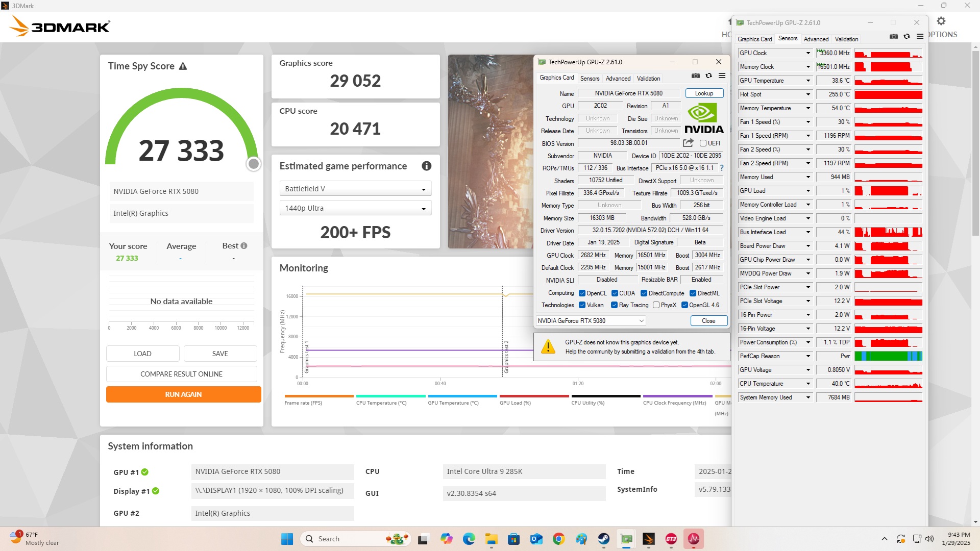Viewport: 980px width, 551px height.
Task: Click the warning triangle beside Time Spy Score
Action: (183, 66)
